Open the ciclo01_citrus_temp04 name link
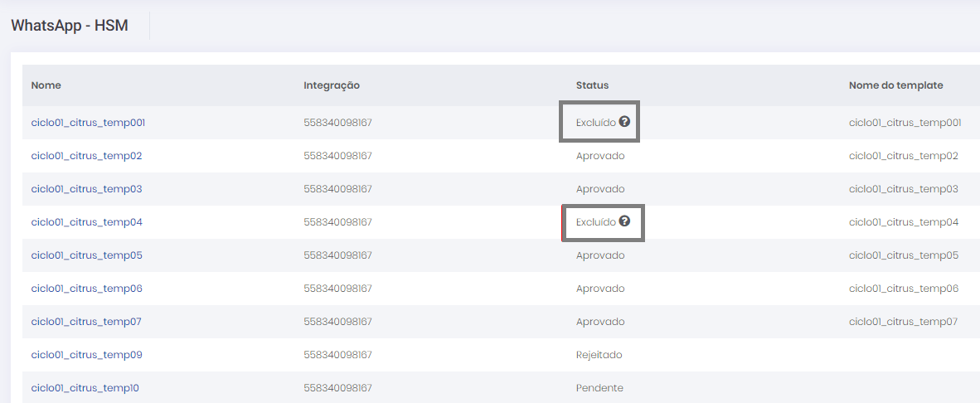Screen dimensions: 980x403 click(x=86, y=222)
